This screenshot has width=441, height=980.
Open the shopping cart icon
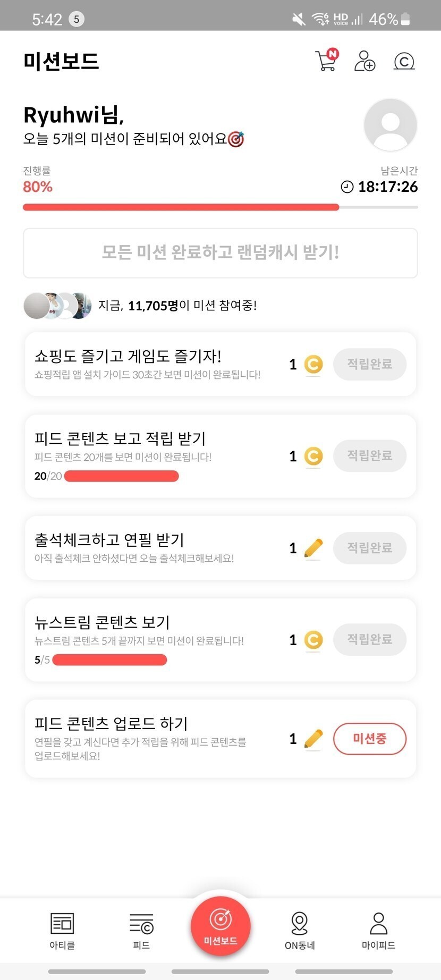pos(326,61)
